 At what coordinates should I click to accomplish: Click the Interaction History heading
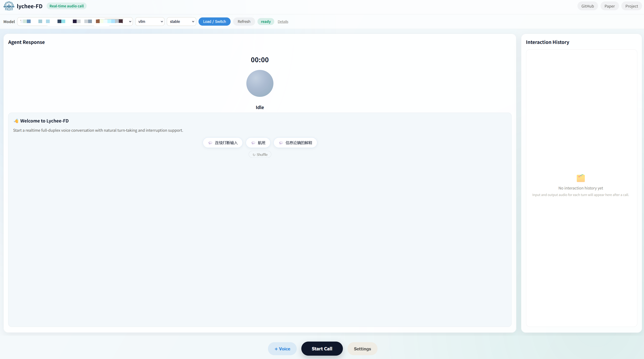547,42
